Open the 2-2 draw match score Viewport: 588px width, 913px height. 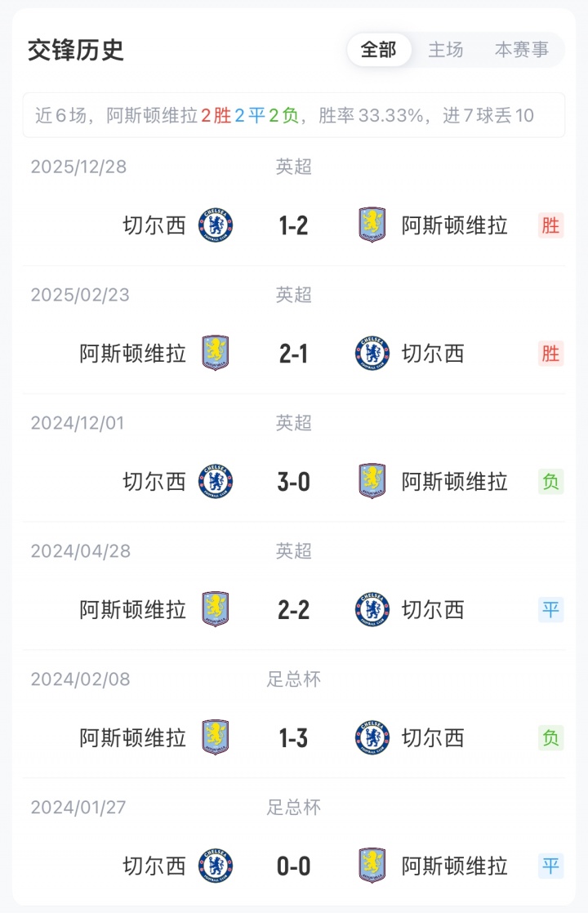[294, 610]
